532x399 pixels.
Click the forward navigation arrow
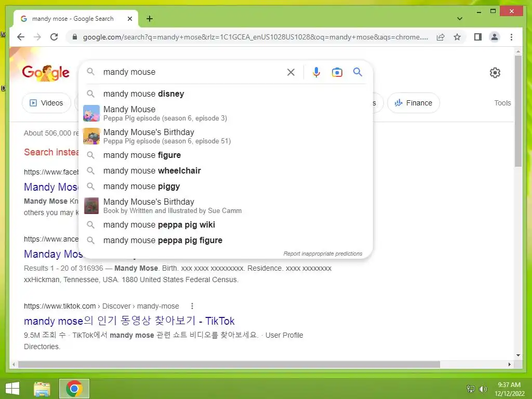pos(37,37)
